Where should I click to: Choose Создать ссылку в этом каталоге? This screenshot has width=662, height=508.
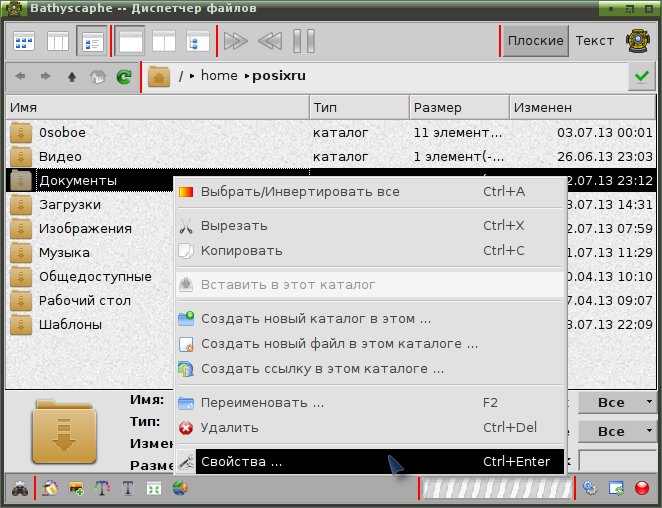370,369
